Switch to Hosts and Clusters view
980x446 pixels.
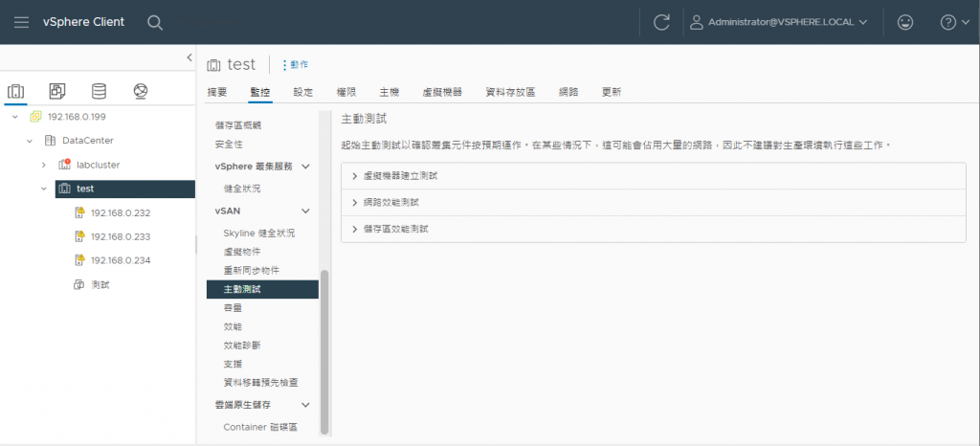(15, 92)
